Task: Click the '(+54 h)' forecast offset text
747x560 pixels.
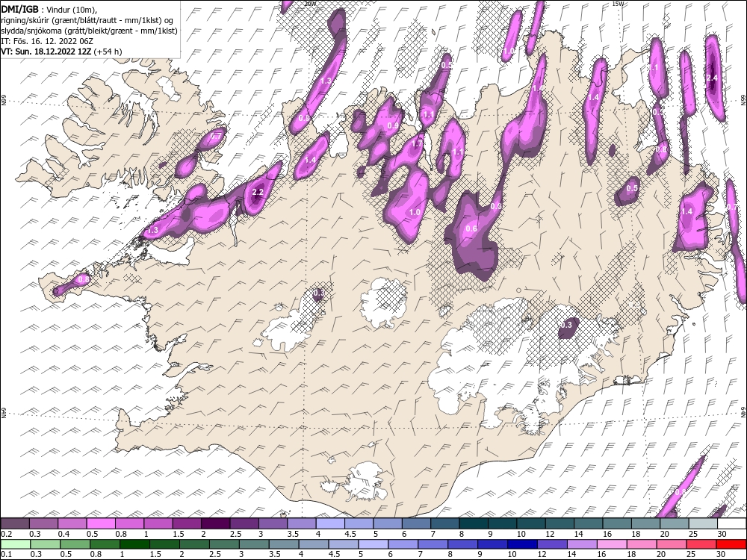Action: coord(108,52)
